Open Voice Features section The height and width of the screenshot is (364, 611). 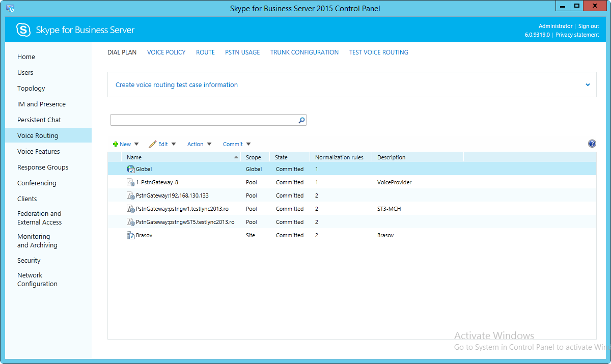(39, 152)
